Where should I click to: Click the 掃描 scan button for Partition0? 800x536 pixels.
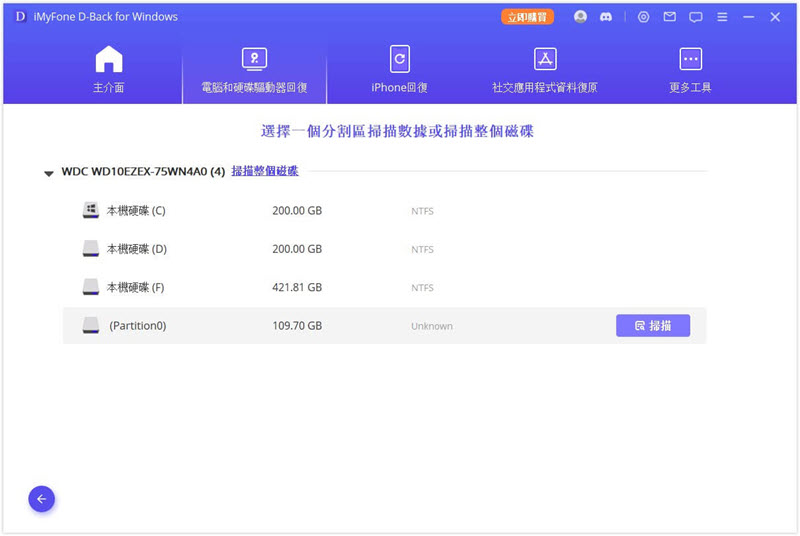(x=653, y=325)
